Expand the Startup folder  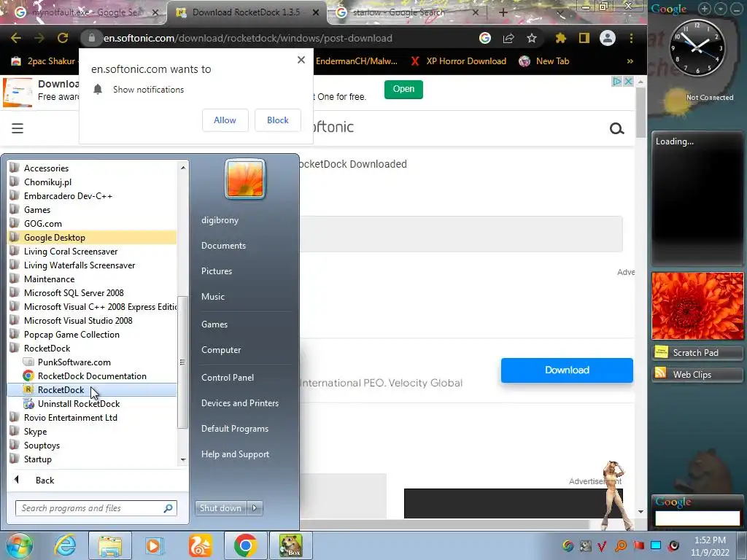pos(93,459)
